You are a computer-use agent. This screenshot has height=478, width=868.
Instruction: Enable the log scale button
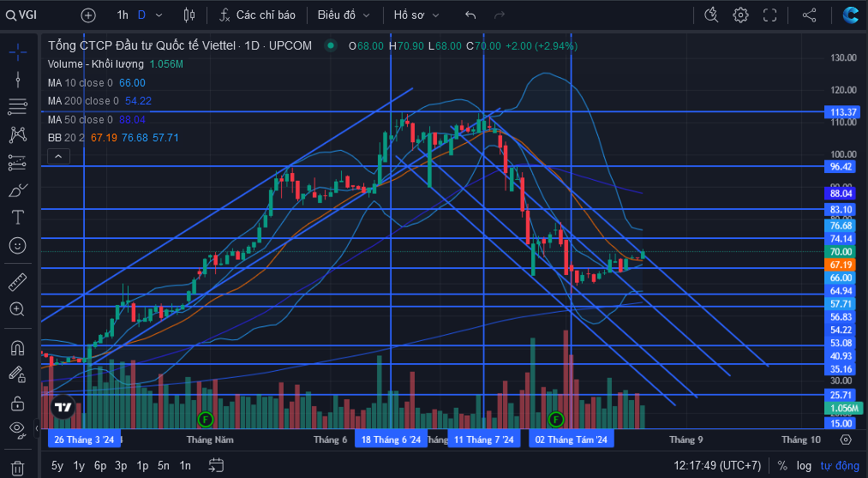[x=804, y=465]
